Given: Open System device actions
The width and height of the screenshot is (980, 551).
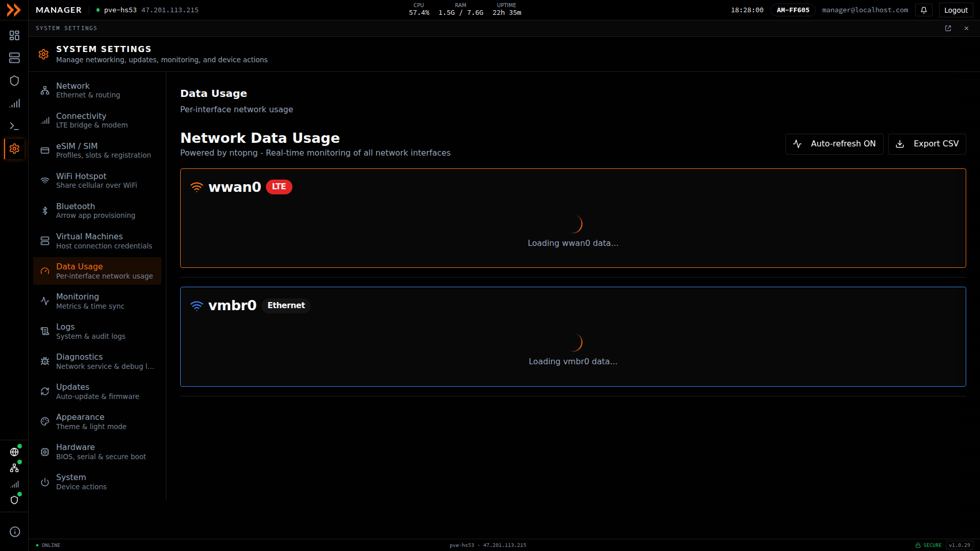Looking at the screenshot, I should tap(97, 482).
